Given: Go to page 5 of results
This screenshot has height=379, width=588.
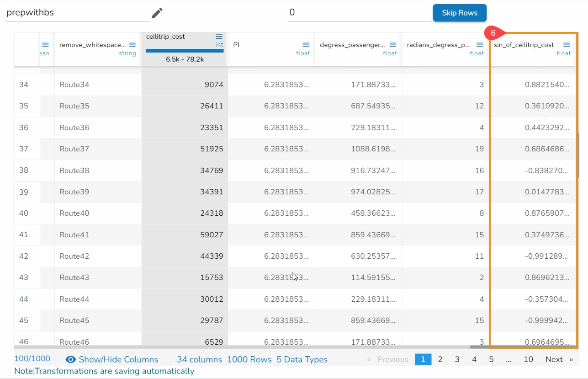Looking at the screenshot, I should point(491,359).
